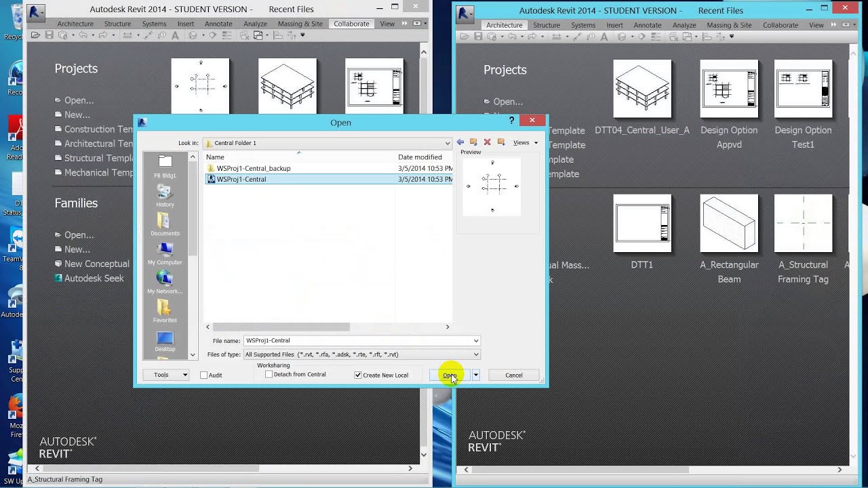Open Customize Quick Access Toolbar dropdown in left window
This screenshot has height=488, width=868.
[302, 35]
